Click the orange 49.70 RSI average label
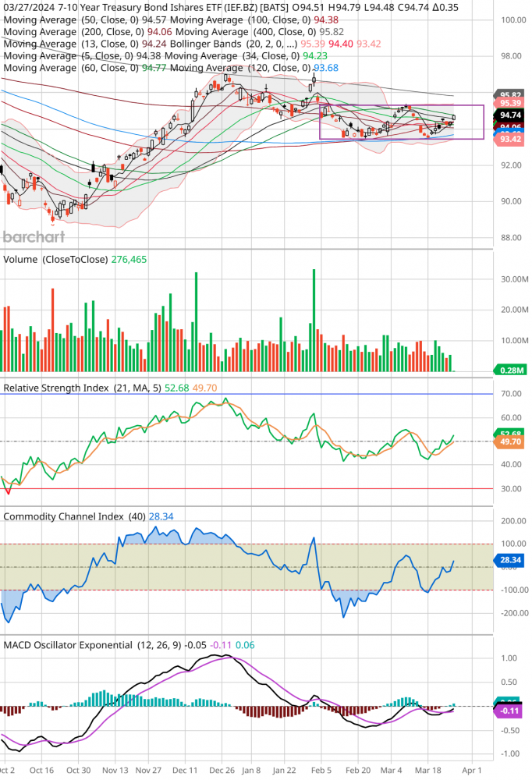Image resolution: width=532 pixels, height=780 pixels. click(x=511, y=441)
